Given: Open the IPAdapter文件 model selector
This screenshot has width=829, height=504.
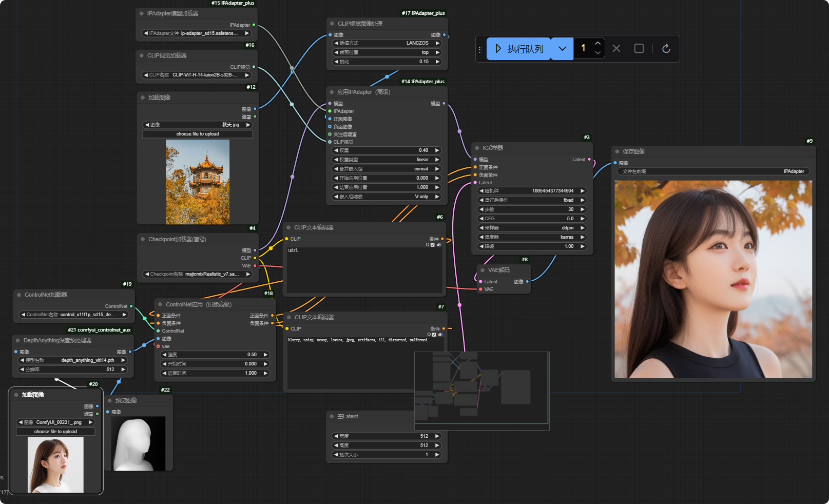Looking at the screenshot, I should pos(197,33).
